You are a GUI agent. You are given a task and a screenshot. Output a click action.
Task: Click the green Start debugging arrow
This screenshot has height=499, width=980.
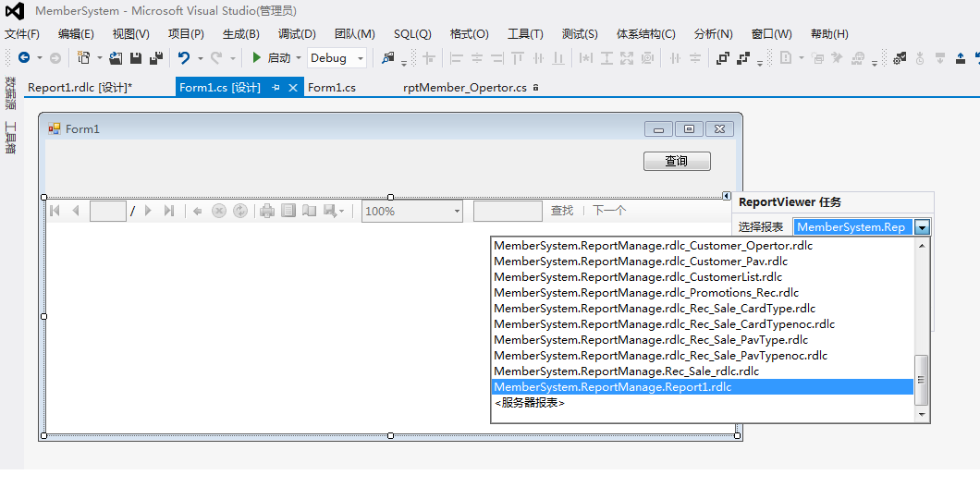[256, 58]
